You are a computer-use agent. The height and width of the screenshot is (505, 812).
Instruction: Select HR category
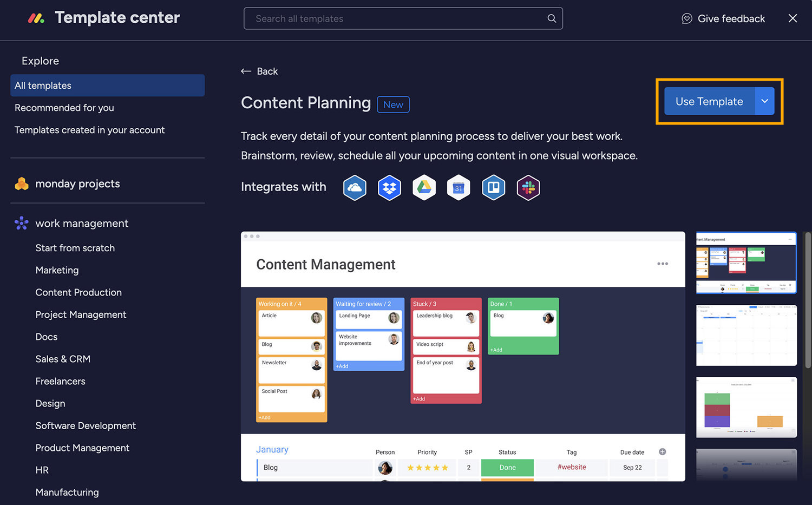(x=42, y=470)
